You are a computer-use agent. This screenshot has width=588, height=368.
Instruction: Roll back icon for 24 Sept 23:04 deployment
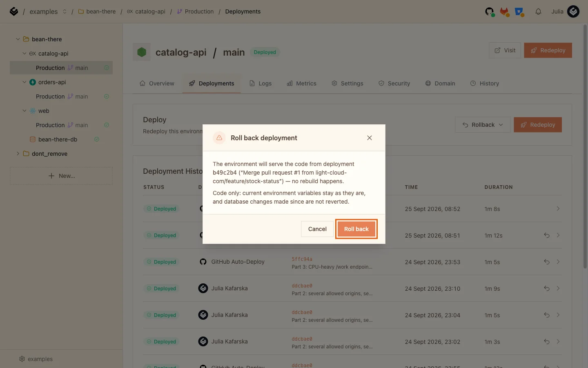click(546, 315)
